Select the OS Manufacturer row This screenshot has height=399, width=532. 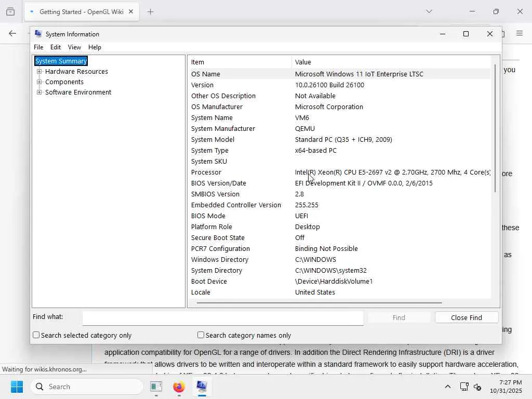pyautogui.click(x=339, y=107)
